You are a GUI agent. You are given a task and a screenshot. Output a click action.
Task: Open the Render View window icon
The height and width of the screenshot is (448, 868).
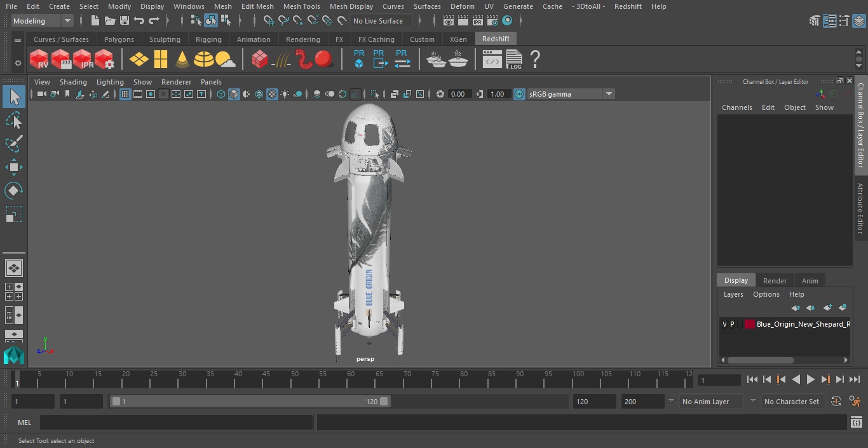(449, 21)
